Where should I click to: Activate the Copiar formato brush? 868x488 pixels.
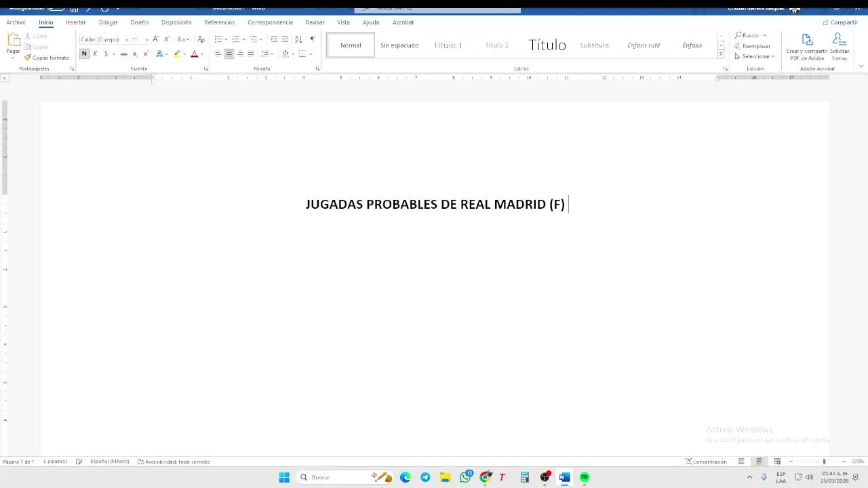[x=47, y=58]
